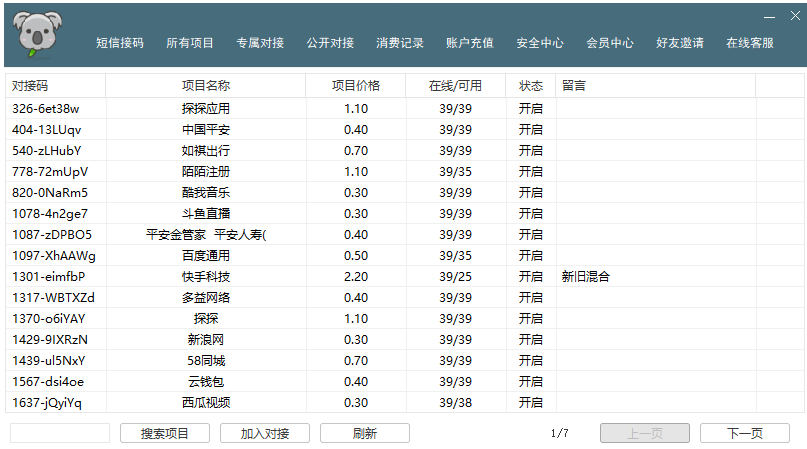Screen dimensions: 807x449
Task: Select row 1439-ul5NxY
Action: tap(405, 361)
